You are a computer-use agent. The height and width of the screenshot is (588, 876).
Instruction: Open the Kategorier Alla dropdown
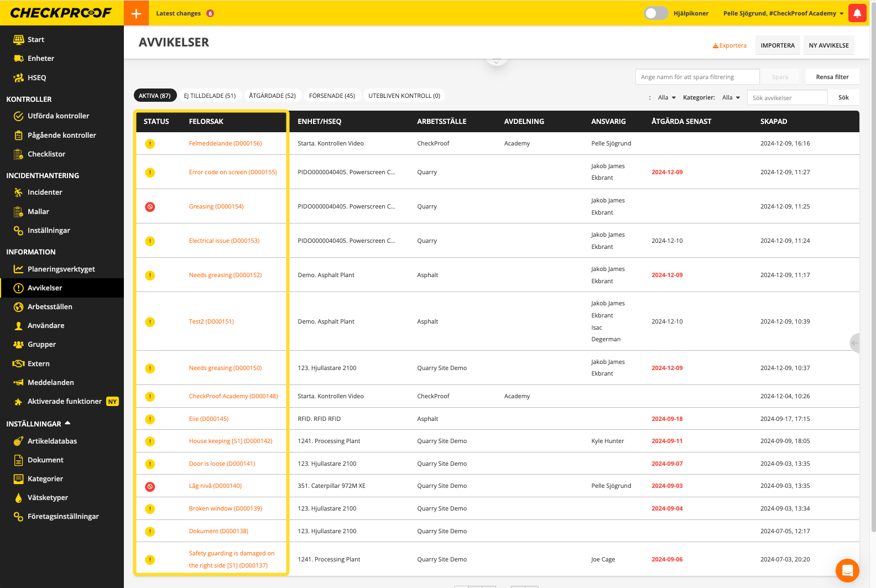731,98
